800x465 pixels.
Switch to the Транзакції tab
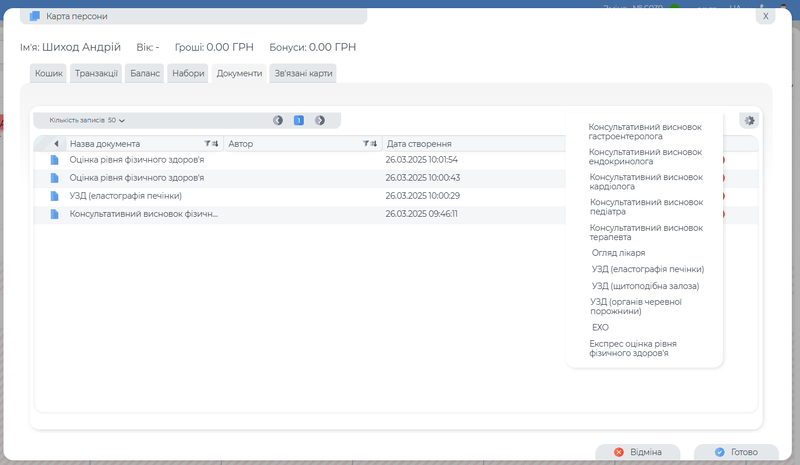[x=97, y=73]
